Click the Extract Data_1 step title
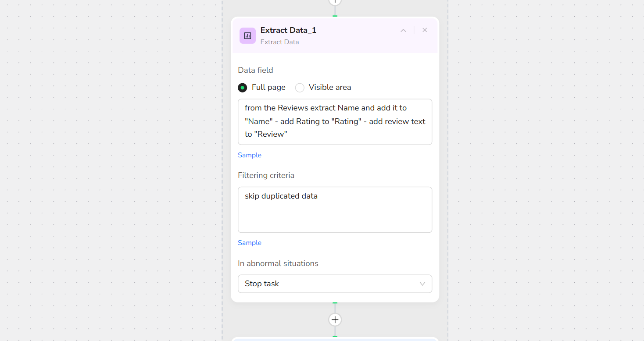This screenshot has width=644, height=341. click(x=288, y=30)
